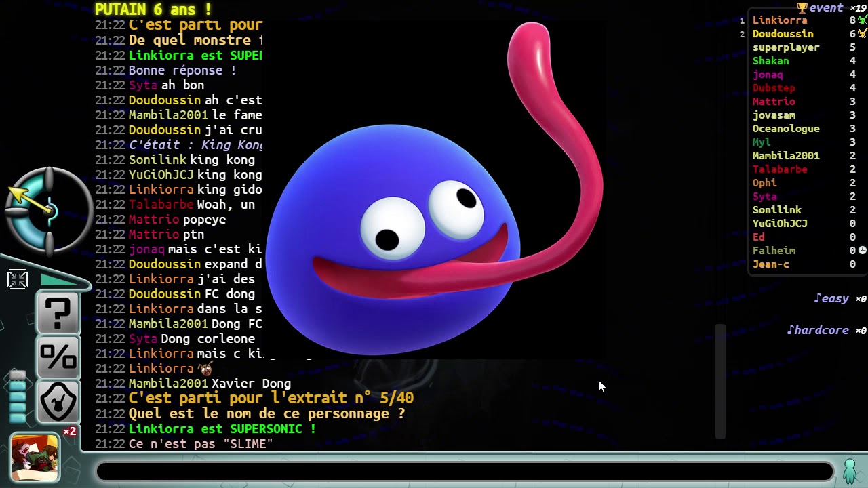Select Syta in the scoreboard
The height and width of the screenshot is (488, 868).
point(764,197)
